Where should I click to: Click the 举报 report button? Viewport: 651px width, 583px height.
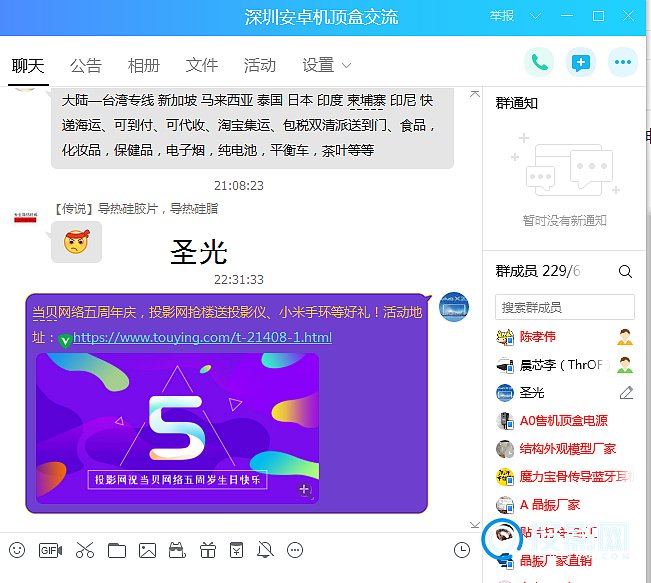tap(502, 16)
